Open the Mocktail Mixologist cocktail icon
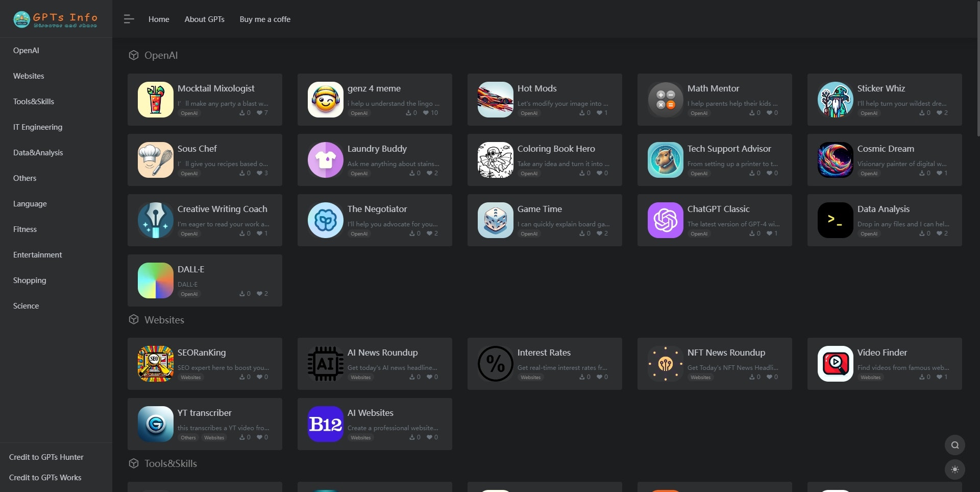The image size is (980, 492). click(x=156, y=100)
